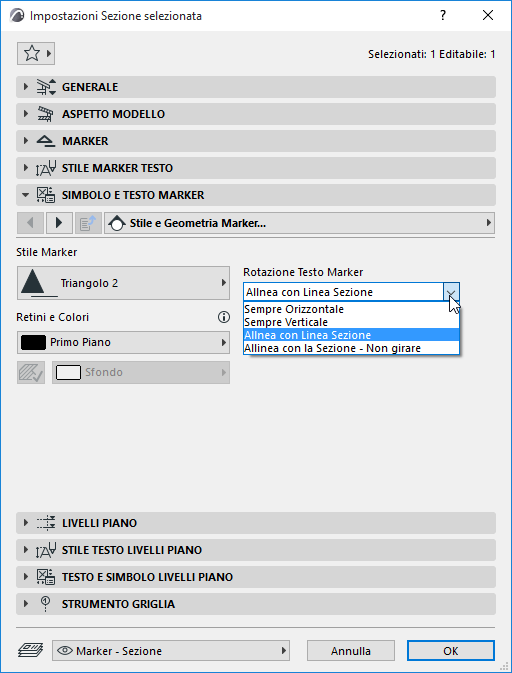Open the Triangolo 2 marker style picker

pyautogui.click(x=123, y=283)
